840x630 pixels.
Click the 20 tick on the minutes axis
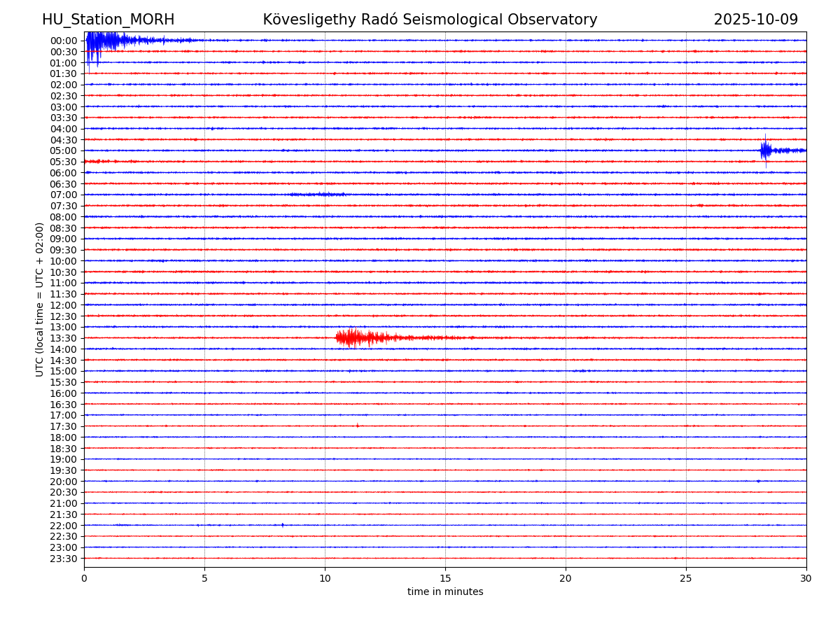pos(566,579)
